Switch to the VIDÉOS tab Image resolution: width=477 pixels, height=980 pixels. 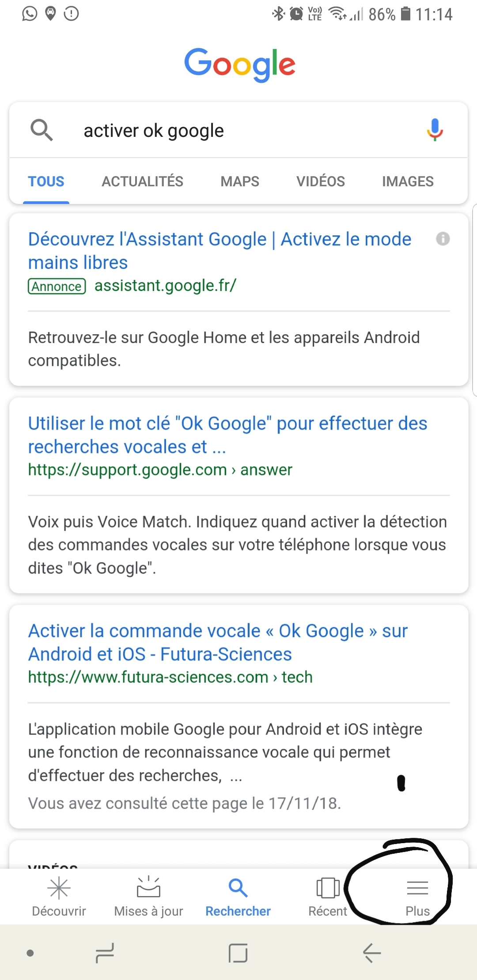[x=320, y=181]
